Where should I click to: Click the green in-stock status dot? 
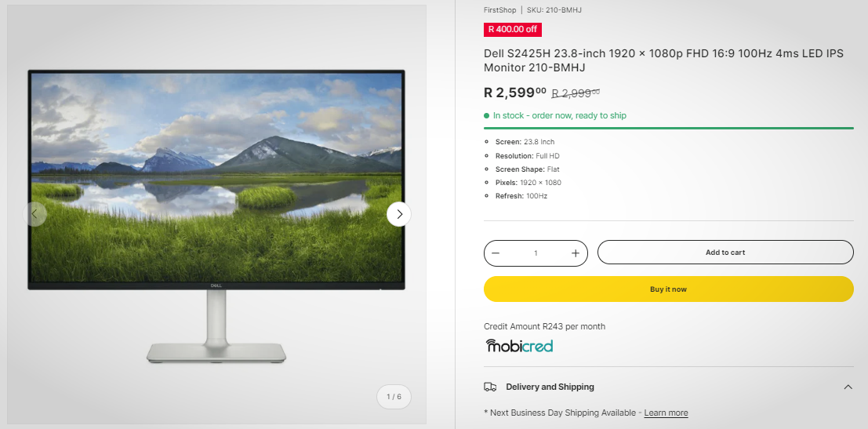487,116
